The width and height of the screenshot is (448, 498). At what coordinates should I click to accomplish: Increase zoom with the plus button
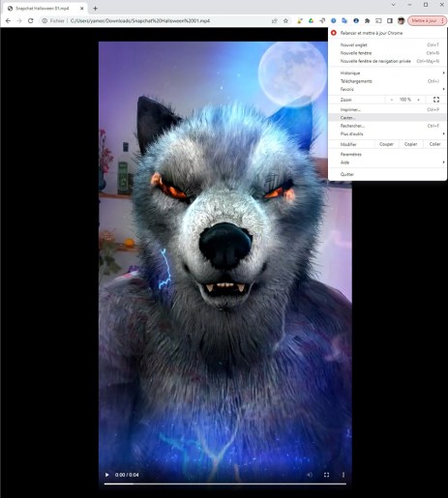[418, 100]
